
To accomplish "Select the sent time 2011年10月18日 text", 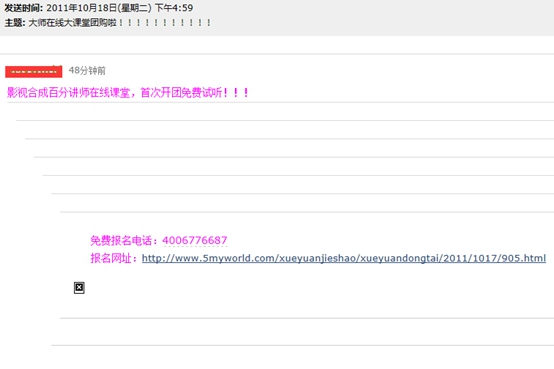I will point(119,8).
